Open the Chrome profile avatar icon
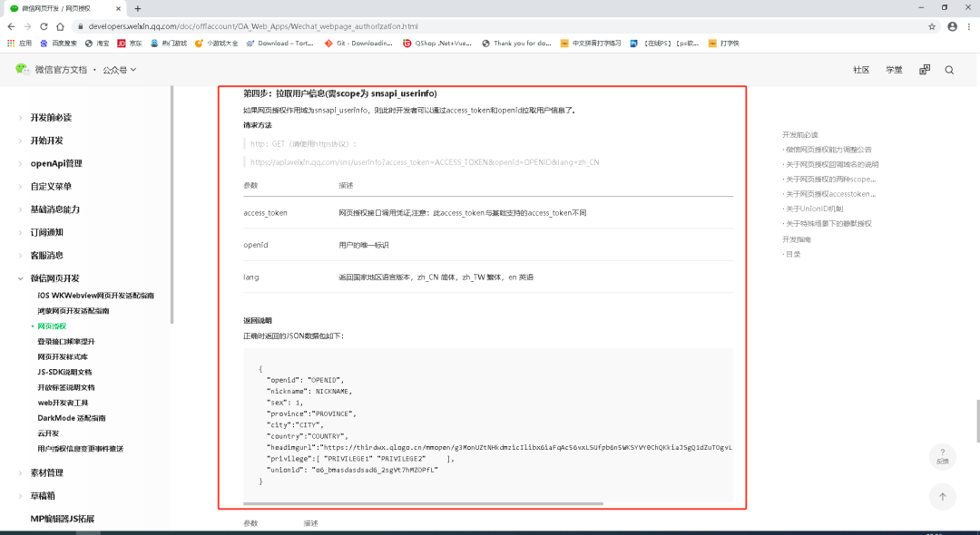This screenshot has width=980, height=535. coord(952,26)
